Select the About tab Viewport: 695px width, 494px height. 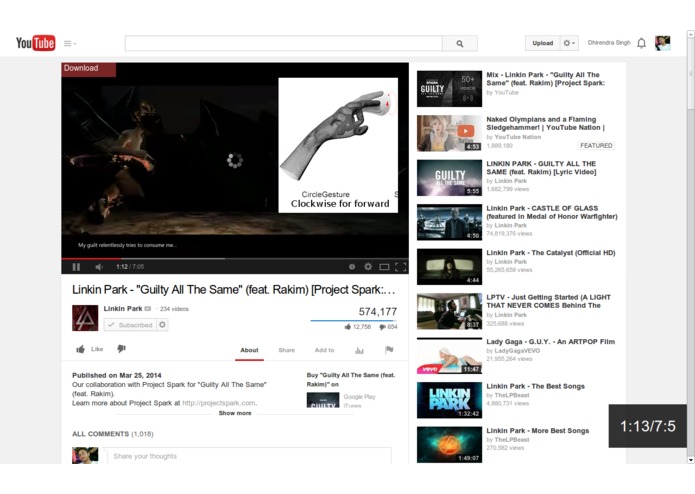pos(249,350)
